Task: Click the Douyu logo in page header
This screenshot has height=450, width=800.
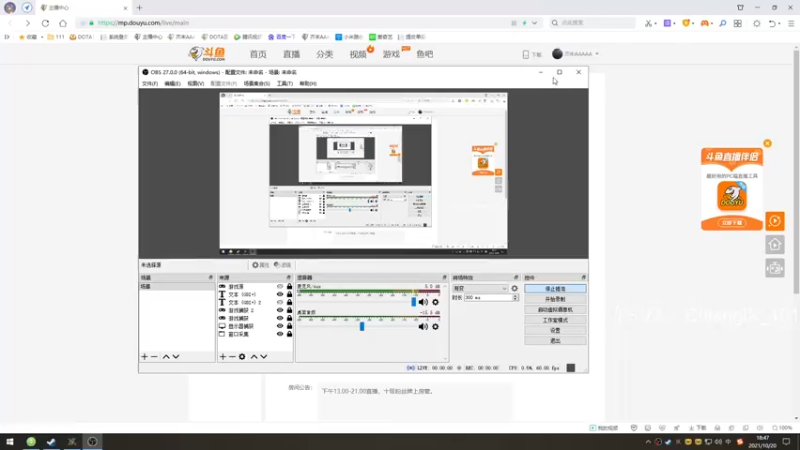Action: [207, 54]
